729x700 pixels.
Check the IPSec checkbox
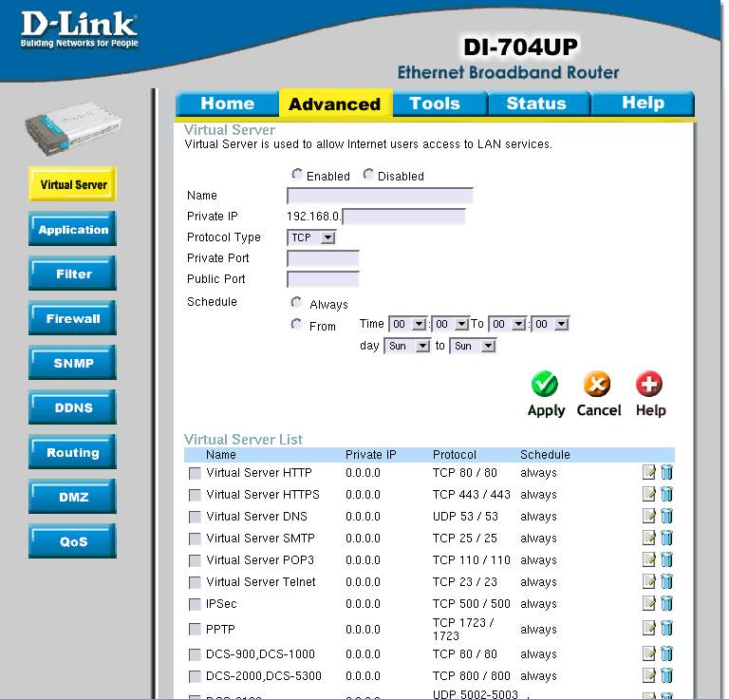tap(195, 605)
